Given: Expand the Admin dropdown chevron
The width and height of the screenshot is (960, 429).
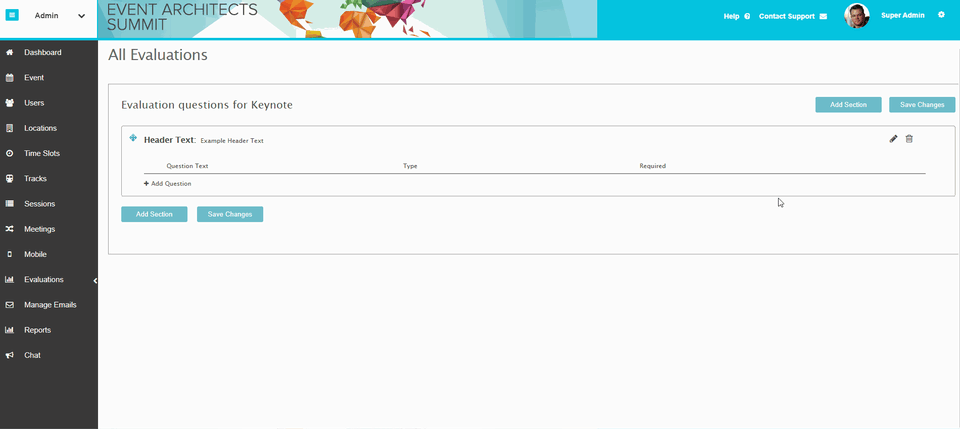Looking at the screenshot, I should [x=81, y=16].
